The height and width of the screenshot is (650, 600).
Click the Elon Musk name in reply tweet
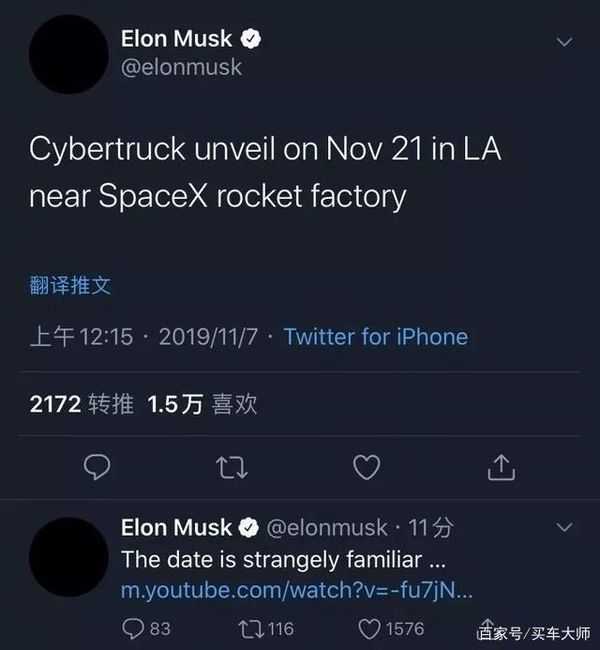(176, 526)
